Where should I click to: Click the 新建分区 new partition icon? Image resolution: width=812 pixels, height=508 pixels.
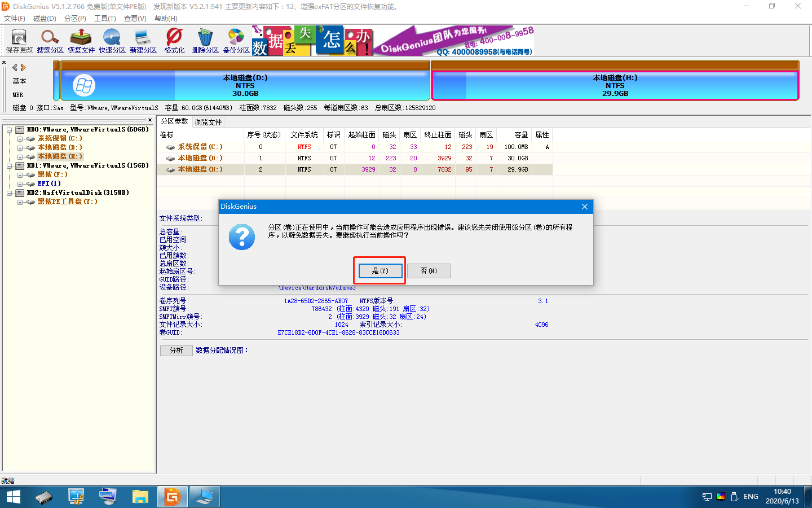pyautogui.click(x=143, y=41)
